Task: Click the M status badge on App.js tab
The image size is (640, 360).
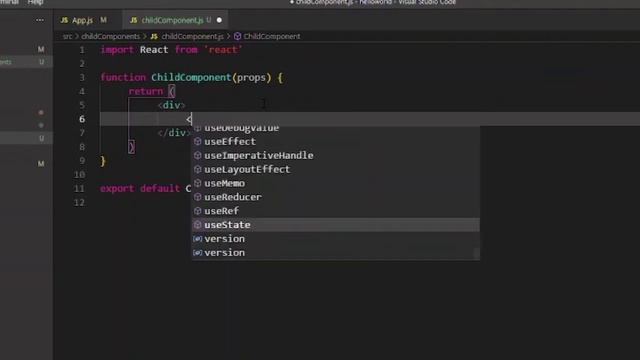Action: click(103, 20)
